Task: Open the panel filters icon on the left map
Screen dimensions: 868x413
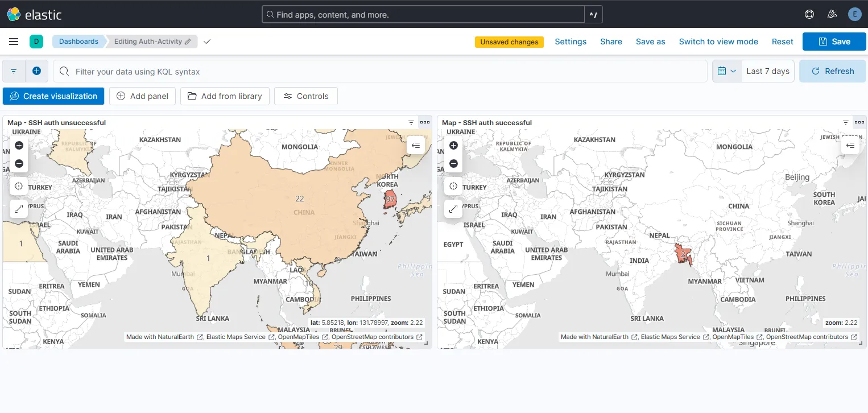Action: [411, 122]
